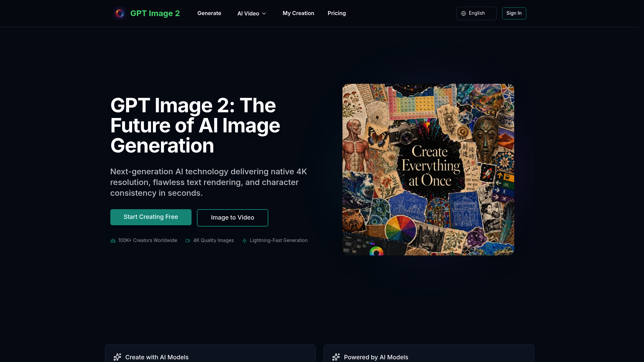Click the sparkle icon beside Powered by AI Models
Viewport: 644px width, 362px height.
click(x=336, y=357)
